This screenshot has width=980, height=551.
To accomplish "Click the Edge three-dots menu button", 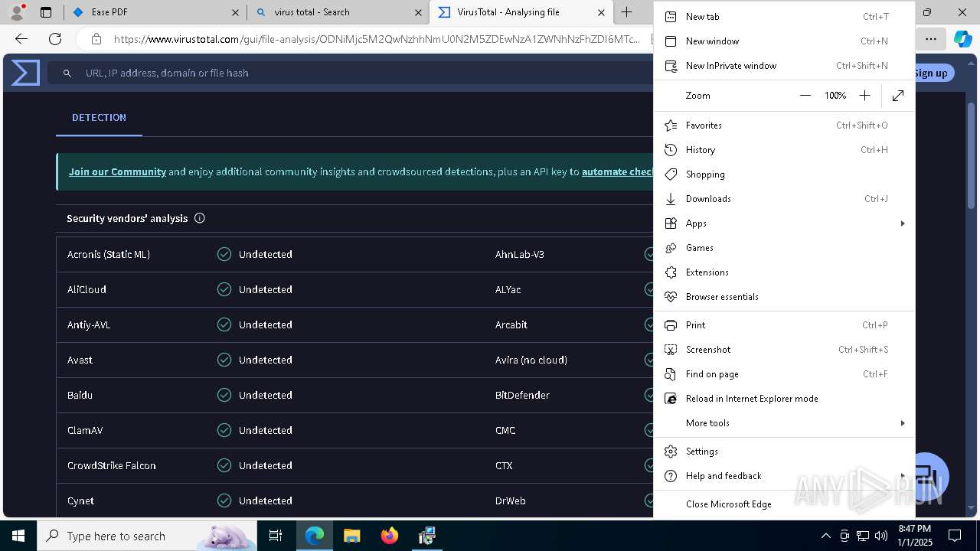I will (x=930, y=39).
